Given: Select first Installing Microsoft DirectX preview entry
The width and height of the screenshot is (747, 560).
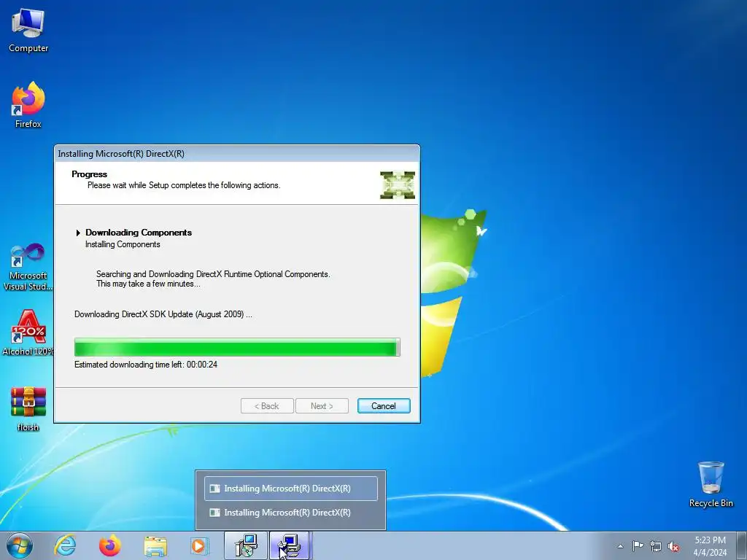Looking at the screenshot, I should click(x=290, y=489).
